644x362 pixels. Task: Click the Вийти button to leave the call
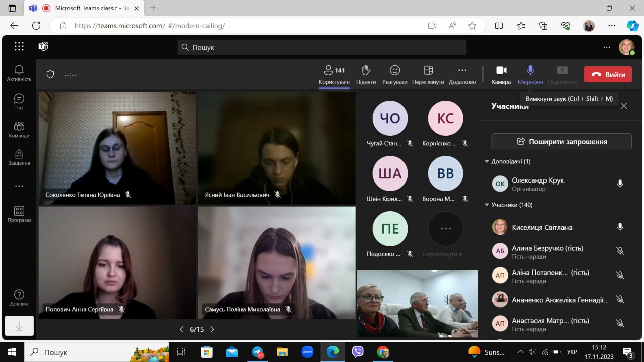pos(608,74)
